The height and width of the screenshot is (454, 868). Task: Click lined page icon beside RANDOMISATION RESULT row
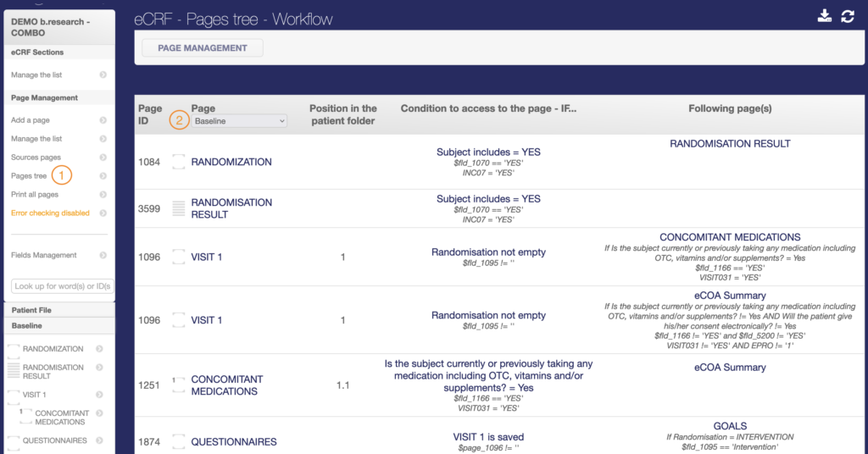tap(179, 208)
